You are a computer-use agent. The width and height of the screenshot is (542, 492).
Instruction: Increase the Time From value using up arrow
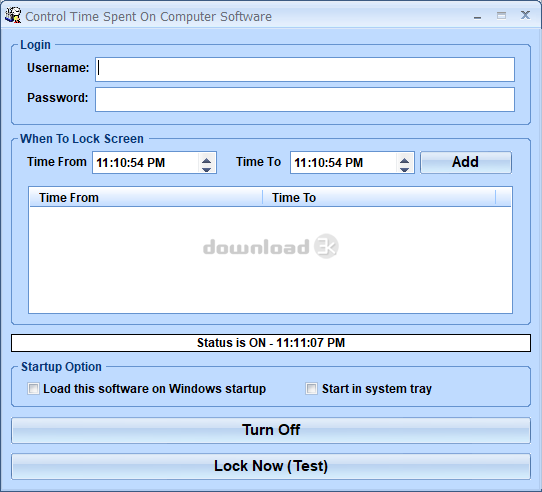(206, 159)
